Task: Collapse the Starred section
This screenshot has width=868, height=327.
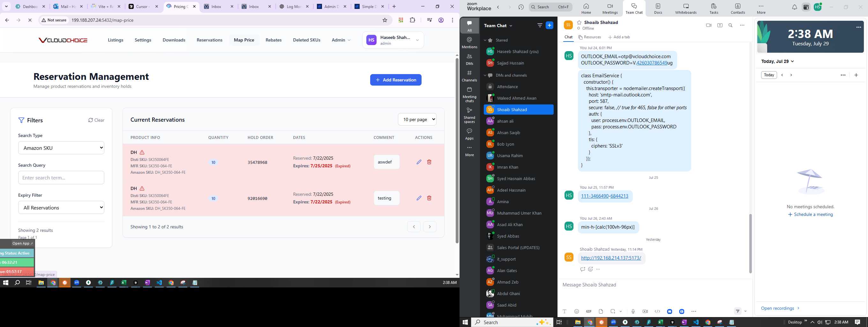Action: [x=485, y=40]
